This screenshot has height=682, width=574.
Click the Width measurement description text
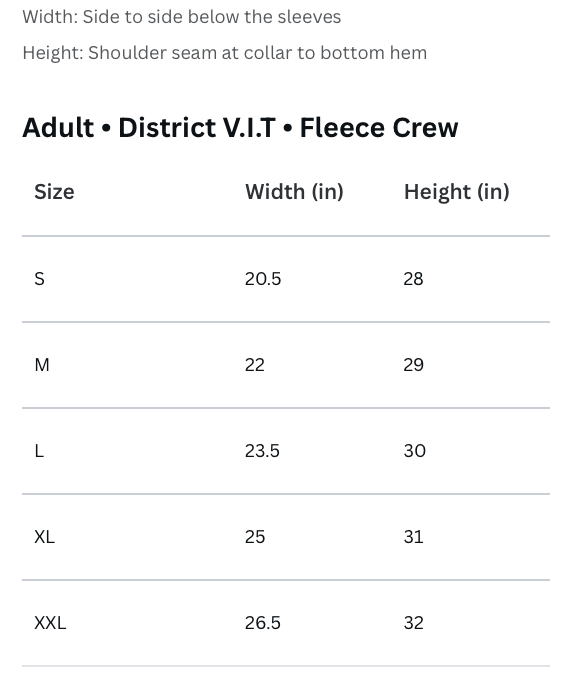(x=182, y=17)
